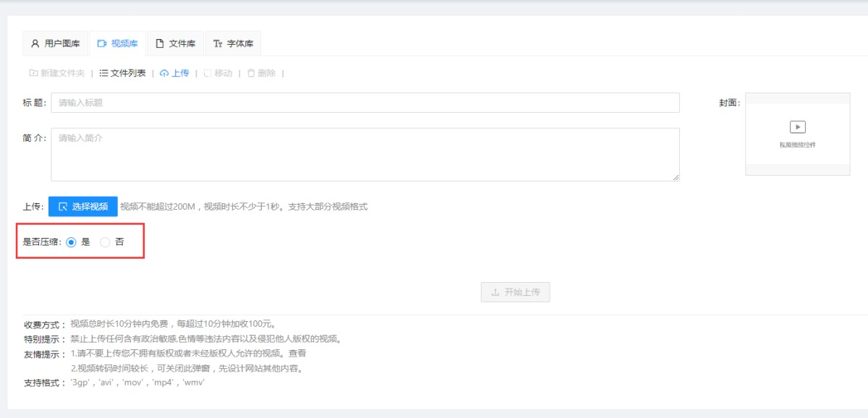
Task: Select 否 to disable compression
Action: tap(105, 242)
